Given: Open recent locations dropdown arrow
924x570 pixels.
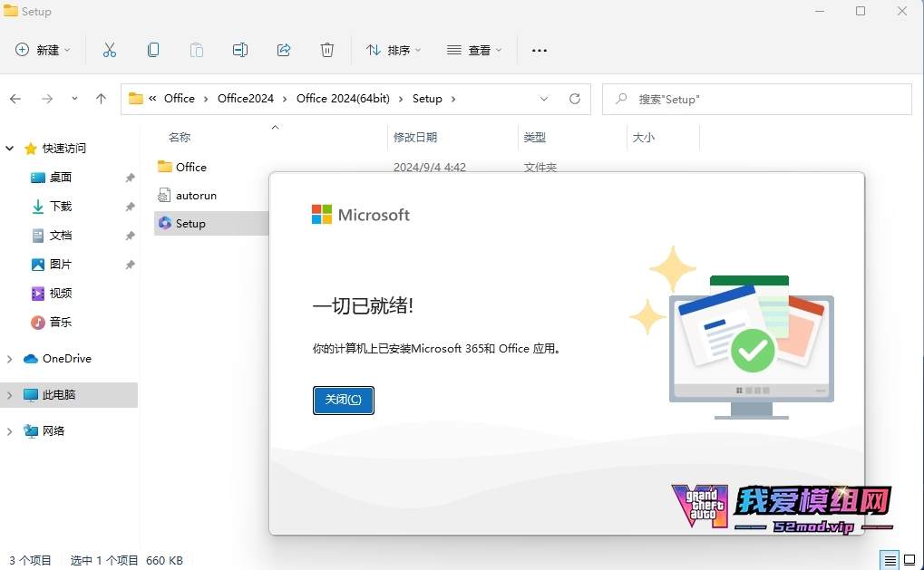Looking at the screenshot, I should pos(75,99).
